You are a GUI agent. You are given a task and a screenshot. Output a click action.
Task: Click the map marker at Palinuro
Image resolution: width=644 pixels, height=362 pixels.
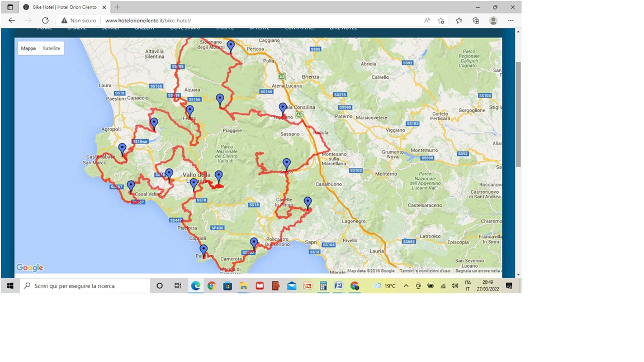(x=203, y=250)
